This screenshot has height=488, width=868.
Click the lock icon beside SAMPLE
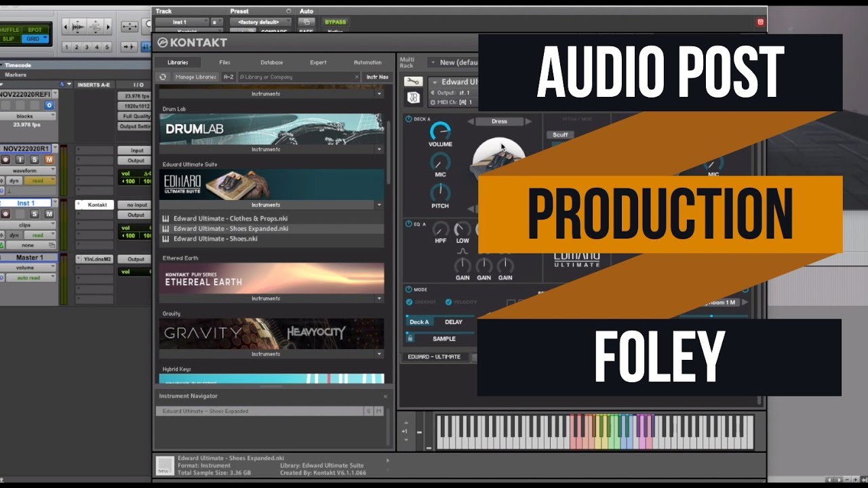click(x=410, y=338)
